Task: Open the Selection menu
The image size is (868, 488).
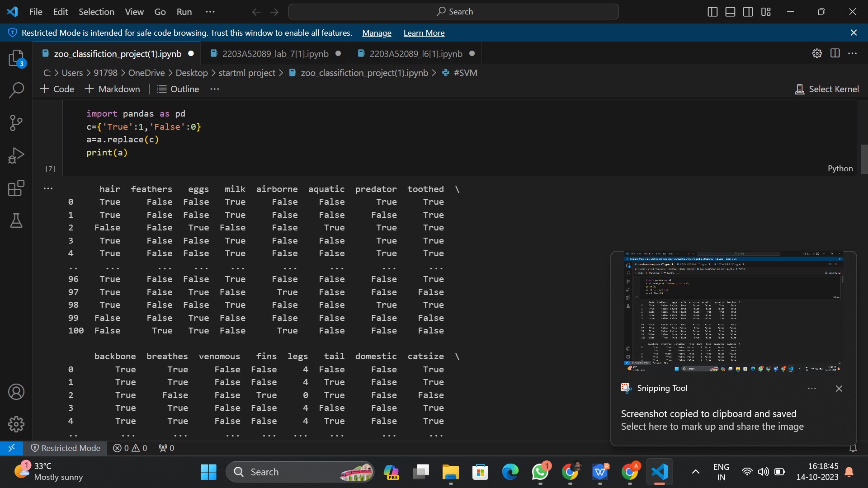Action: click(96, 12)
